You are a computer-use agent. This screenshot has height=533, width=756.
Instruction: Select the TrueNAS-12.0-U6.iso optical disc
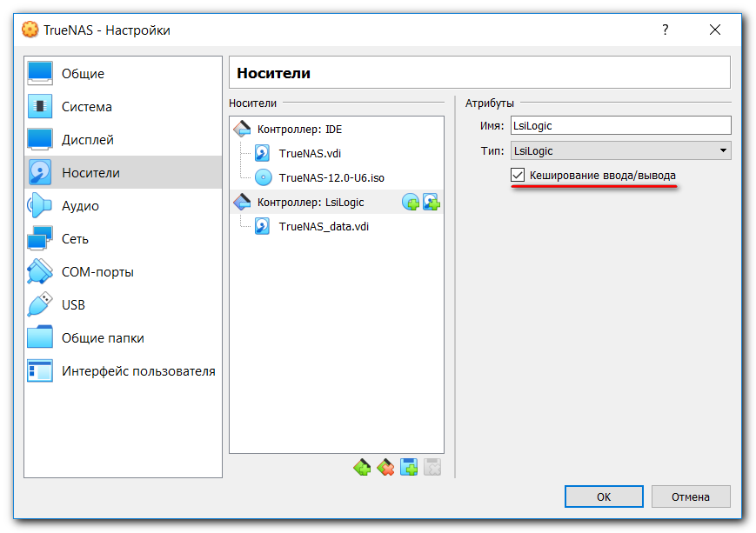(336, 177)
